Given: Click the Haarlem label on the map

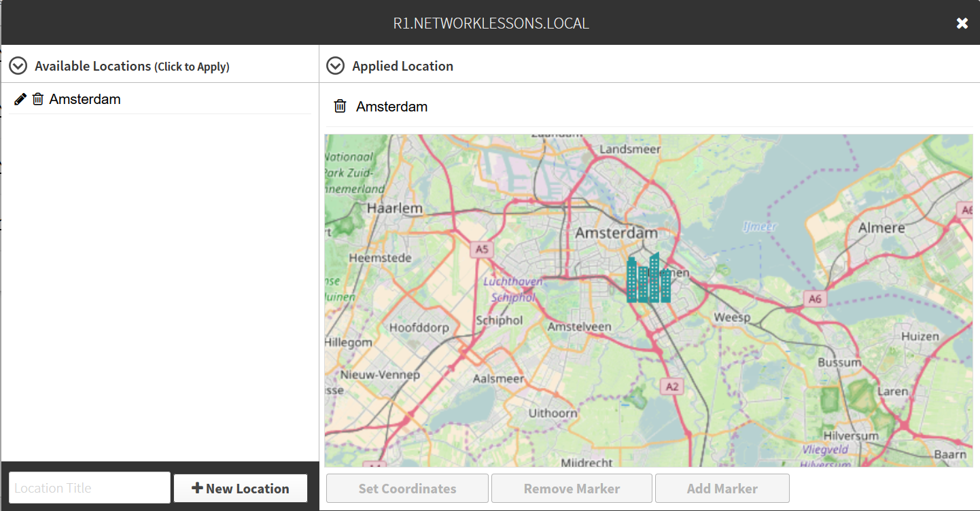Looking at the screenshot, I should [x=395, y=209].
